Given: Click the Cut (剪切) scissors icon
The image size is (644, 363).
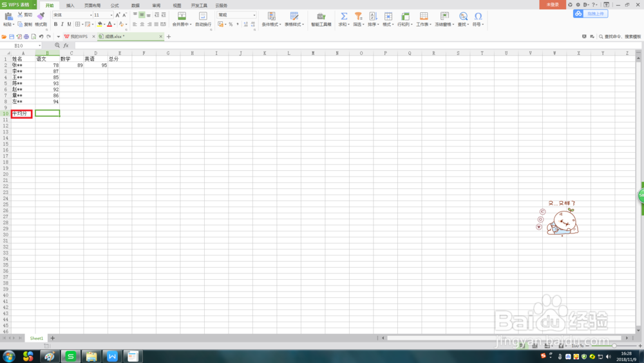Looking at the screenshot, I should pyautogui.click(x=20, y=15).
